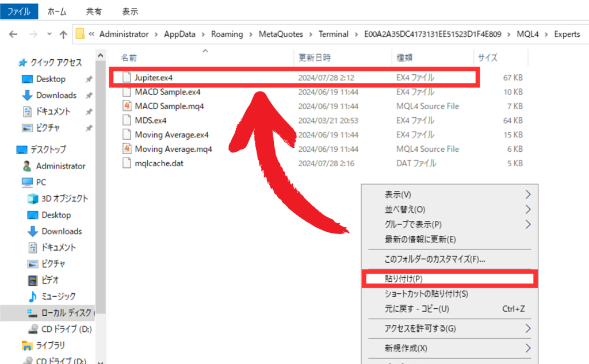Choose Refresh in the context menu
The width and height of the screenshot is (589, 364).
coord(420,239)
